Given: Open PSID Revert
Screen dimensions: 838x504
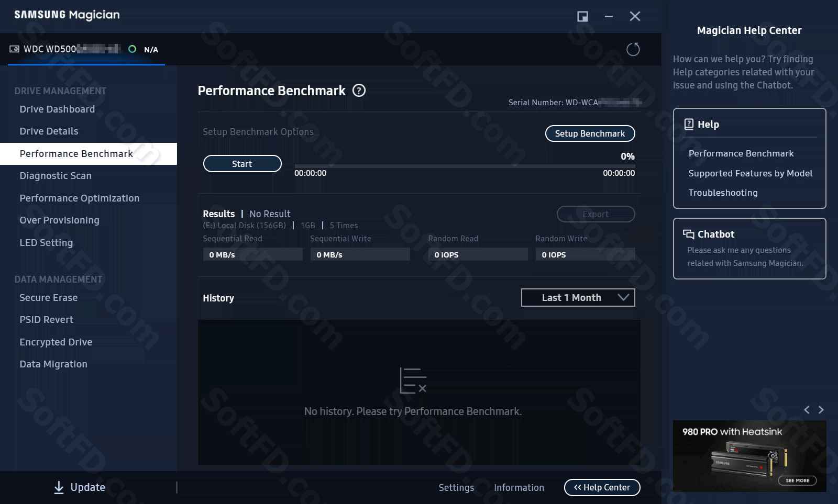Looking at the screenshot, I should point(46,320).
